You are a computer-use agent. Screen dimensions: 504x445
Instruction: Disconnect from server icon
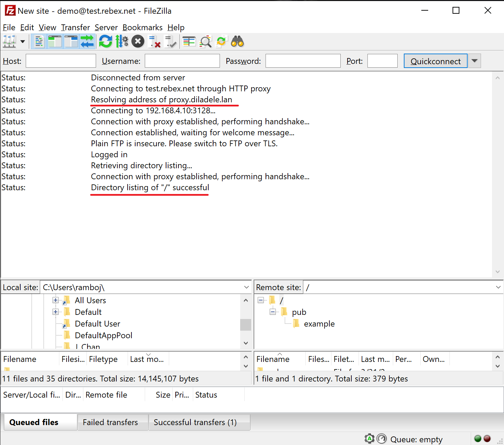pos(154,42)
